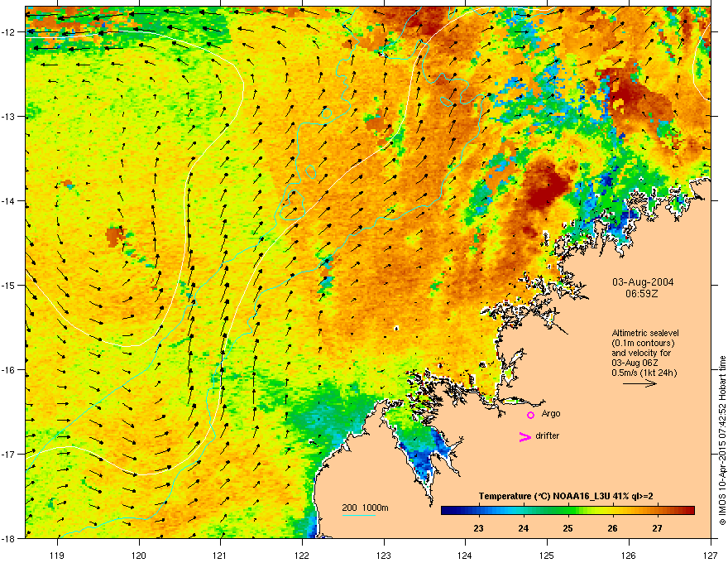
Task: Click the longitude label 127
Action: (711, 555)
